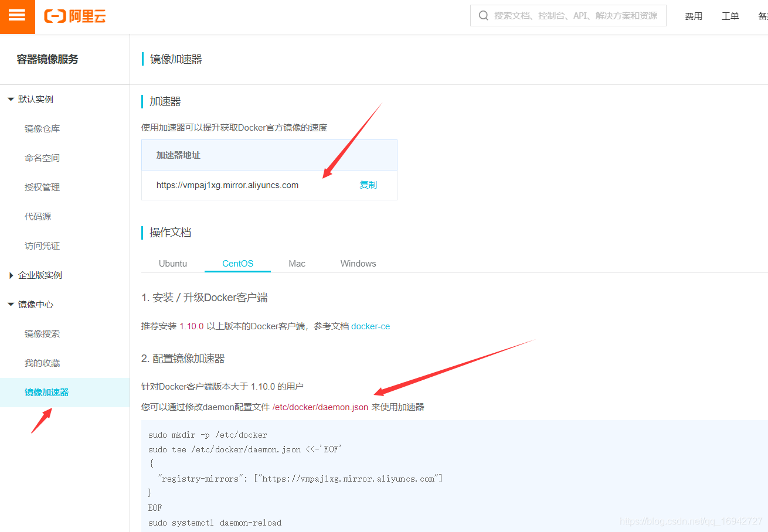Screen dimensions: 768x532
Task: Open the docker-ce documentation link
Action: [x=371, y=326]
